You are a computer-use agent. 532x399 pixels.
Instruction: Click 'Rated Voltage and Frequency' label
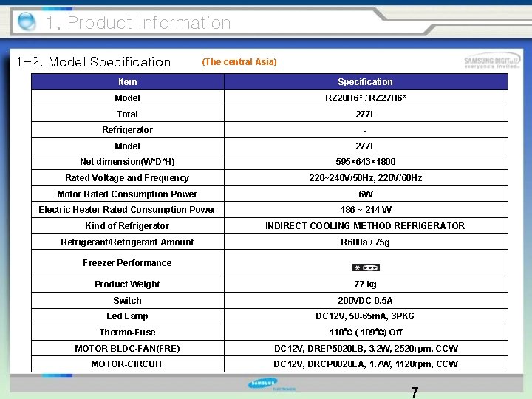[x=127, y=178]
